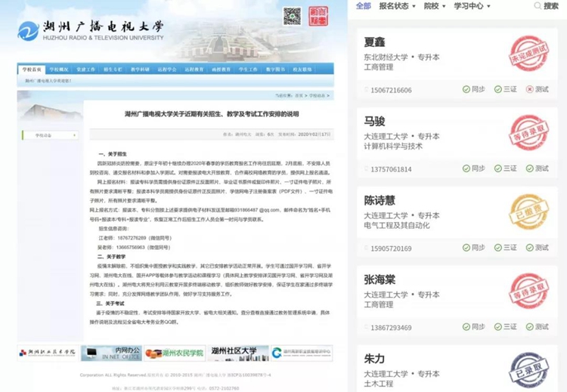Screen dimensions: 567x392
Task: Open the 报名状态 dropdown filter
Action: point(397,6)
